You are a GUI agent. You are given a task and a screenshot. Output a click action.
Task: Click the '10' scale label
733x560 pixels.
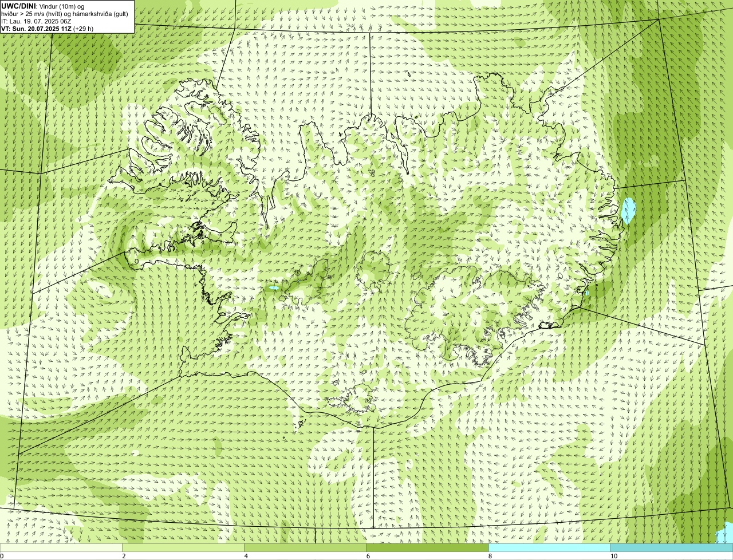tap(613, 556)
